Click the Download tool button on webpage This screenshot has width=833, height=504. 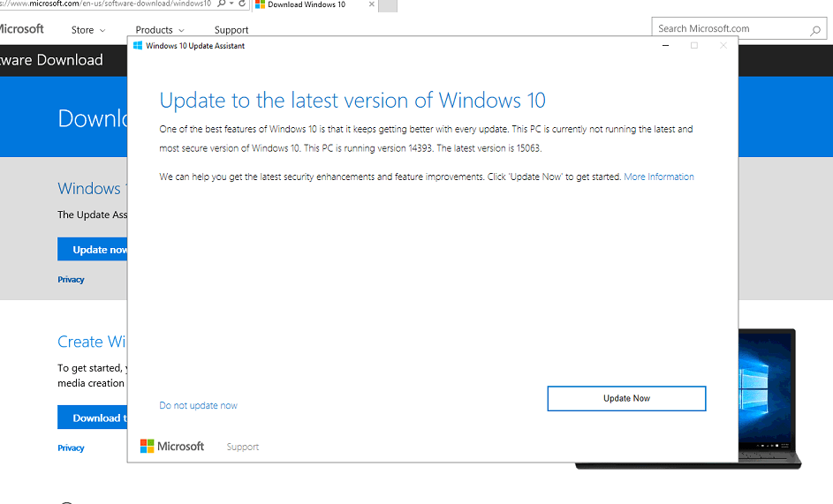click(93, 418)
